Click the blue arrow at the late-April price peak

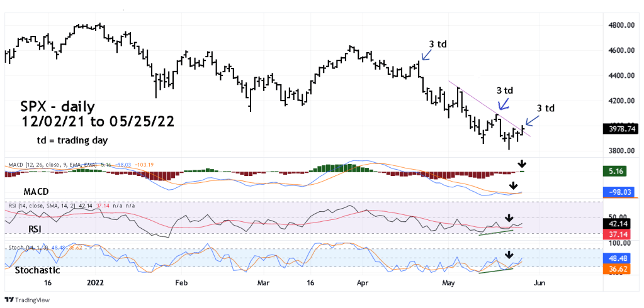point(426,55)
